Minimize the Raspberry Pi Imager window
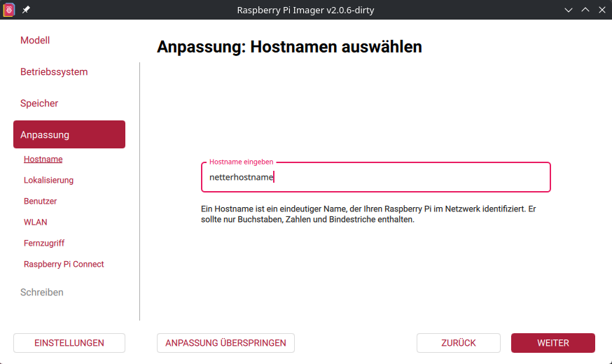The width and height of the screenshot is (612, 364). (569, 10)
